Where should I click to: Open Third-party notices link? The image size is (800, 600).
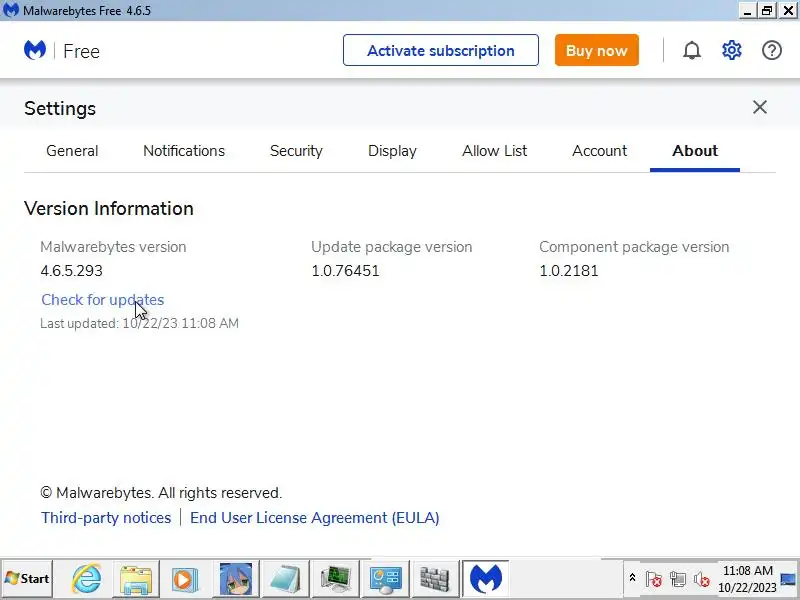point(106,518)
